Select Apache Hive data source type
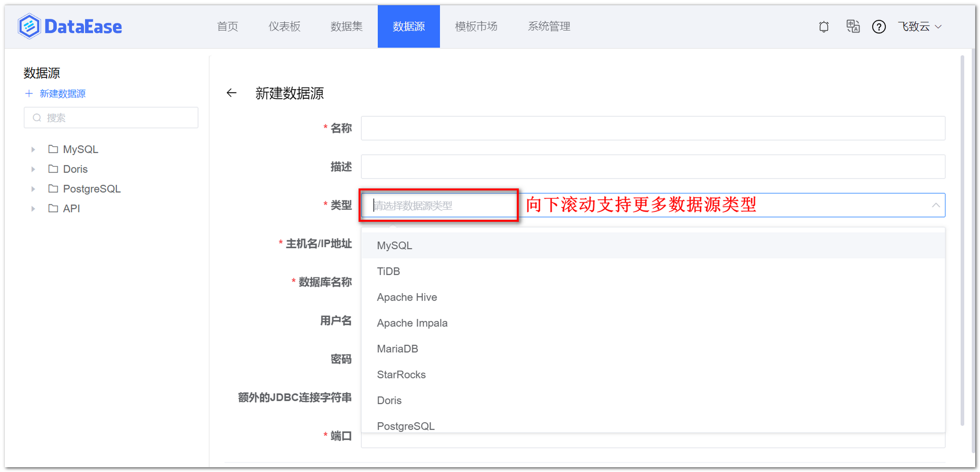This screenshot has width=980, height=472. [x=407, y=297]
